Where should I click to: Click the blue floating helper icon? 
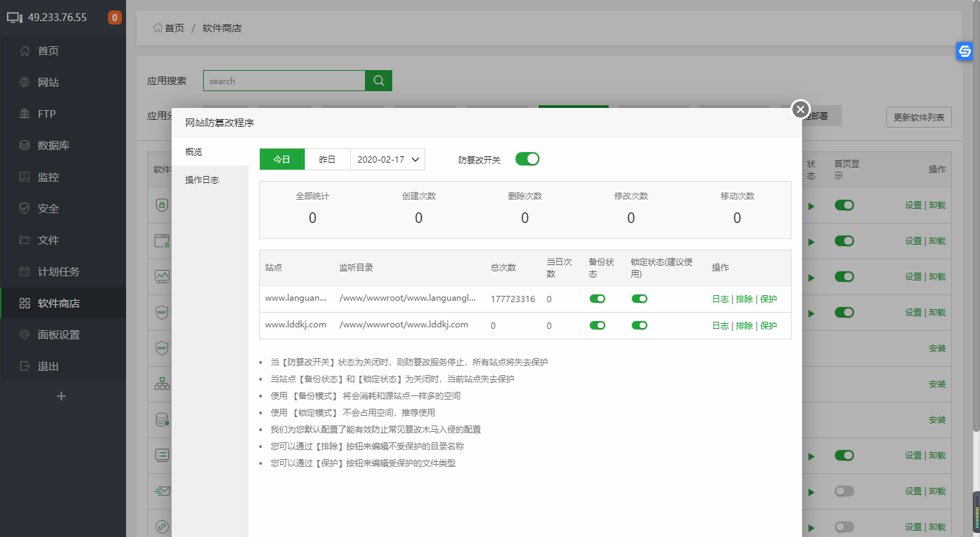963,52
